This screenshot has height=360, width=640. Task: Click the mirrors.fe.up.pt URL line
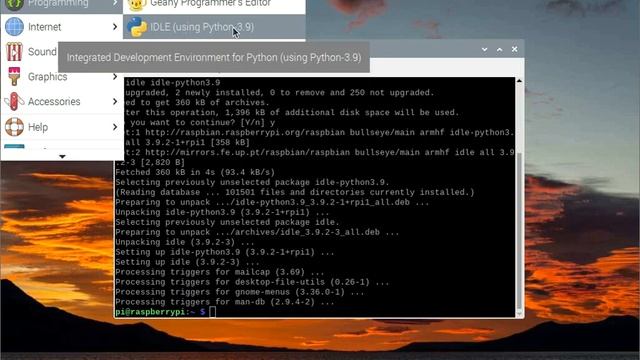[x=320, y=152]
